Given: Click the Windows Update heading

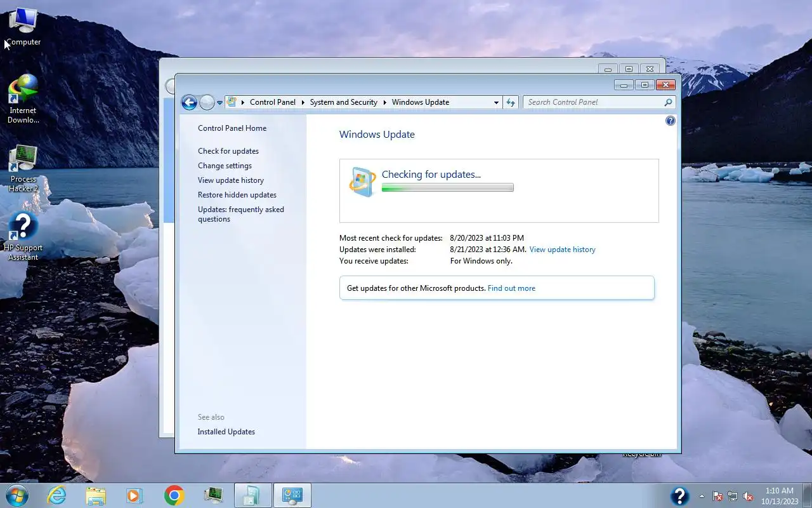Looking at the screenshot, I should point(377,135).
